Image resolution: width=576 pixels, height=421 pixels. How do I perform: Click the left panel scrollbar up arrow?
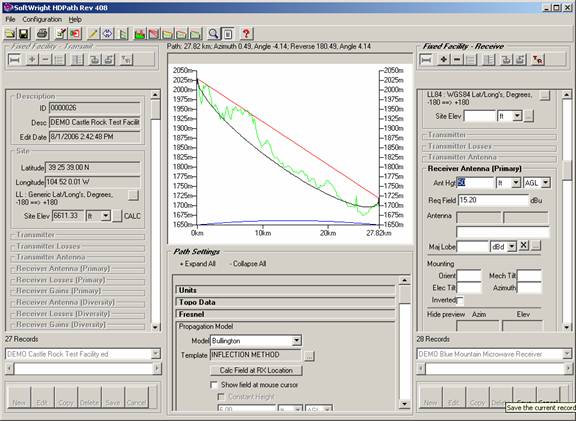155,95
